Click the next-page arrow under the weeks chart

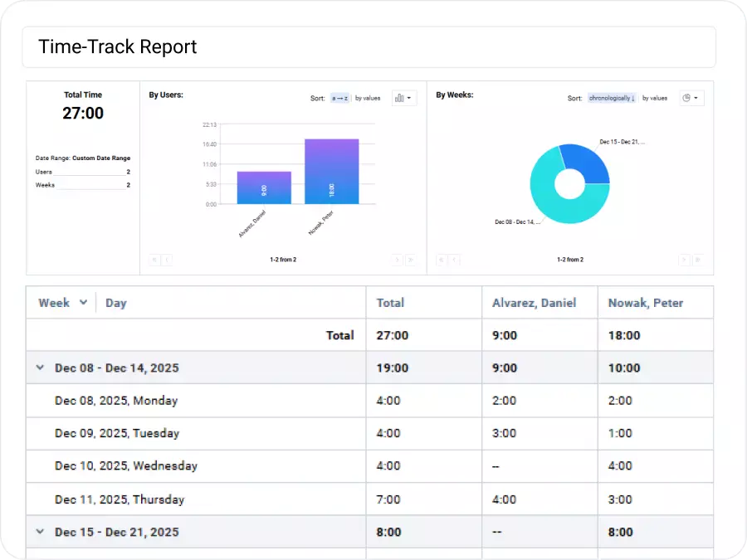click(684, 260)
